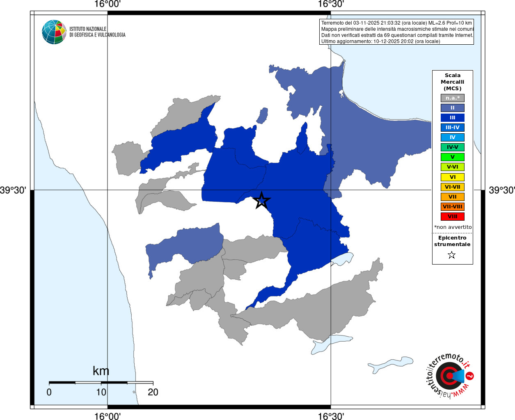Viewport: 515px width, 420px height.
Task: Click the 'Ultimo aggiornamento' timestamp line
Action: [380, 41]
